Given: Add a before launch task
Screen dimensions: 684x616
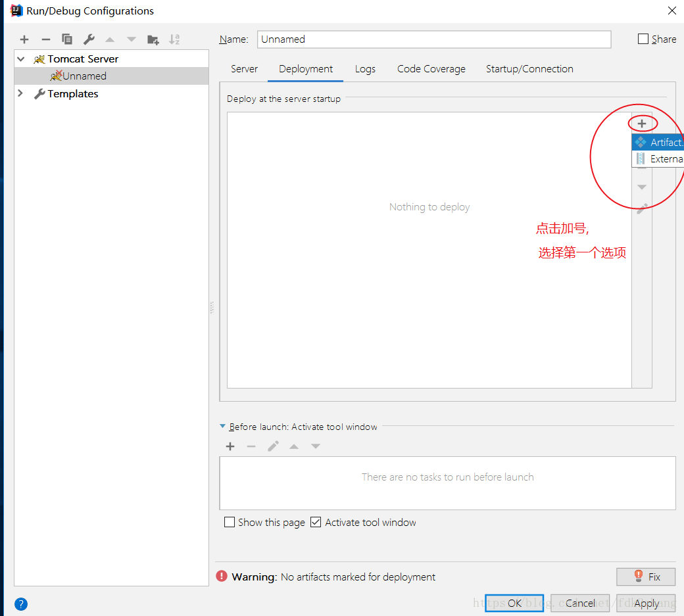Looking at the screenshot, I should point(230,446).
